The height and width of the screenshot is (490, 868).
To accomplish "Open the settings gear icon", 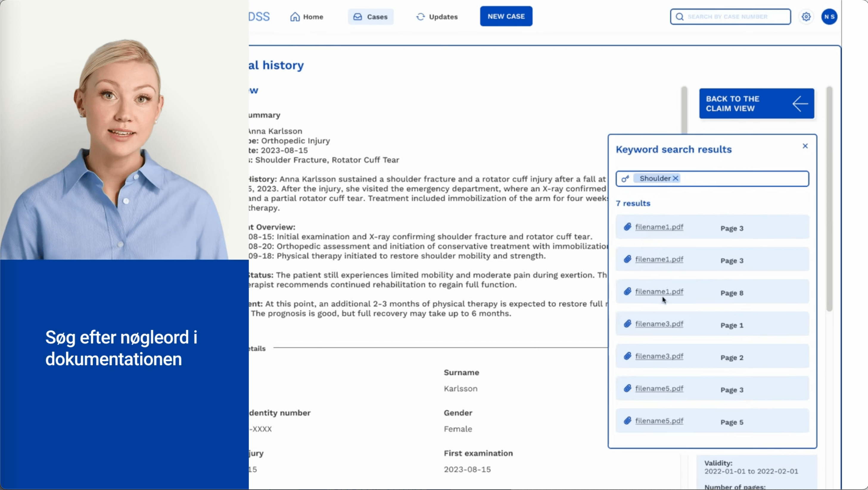I will point(806,16).
